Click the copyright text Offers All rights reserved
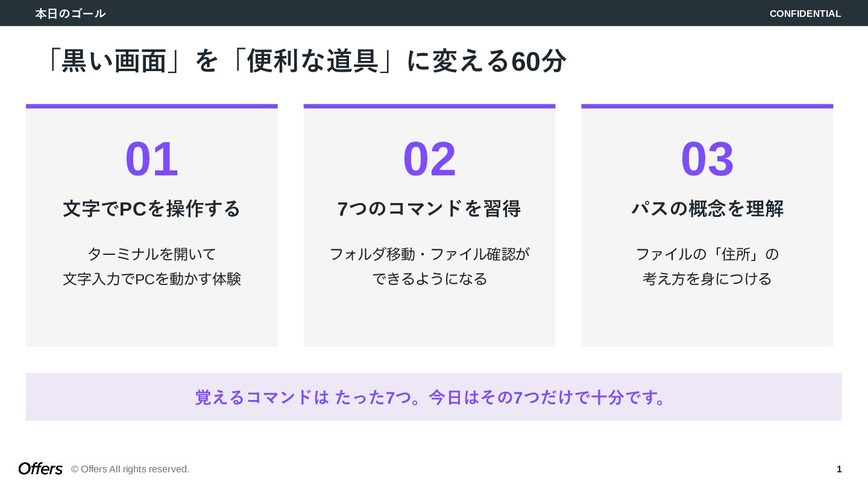Screen dimensions: 868x488 (130, 469)
